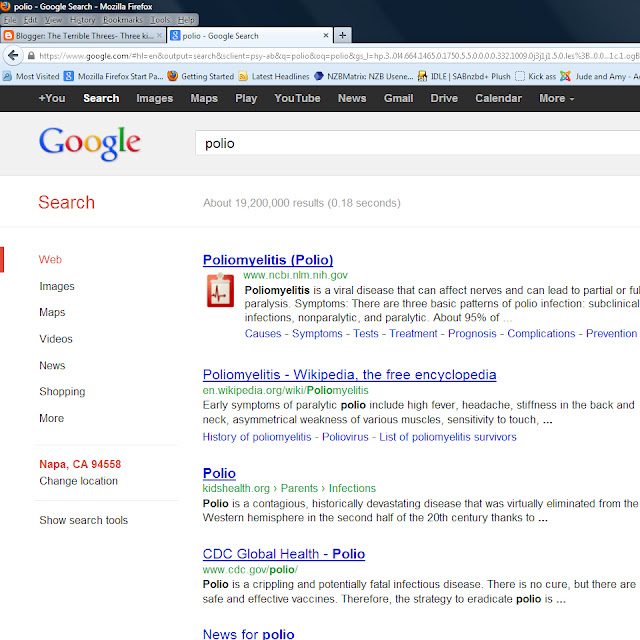Open CDC Global Health - Polio result
This screenshot has width=640, height=640.
pos(284,554)
